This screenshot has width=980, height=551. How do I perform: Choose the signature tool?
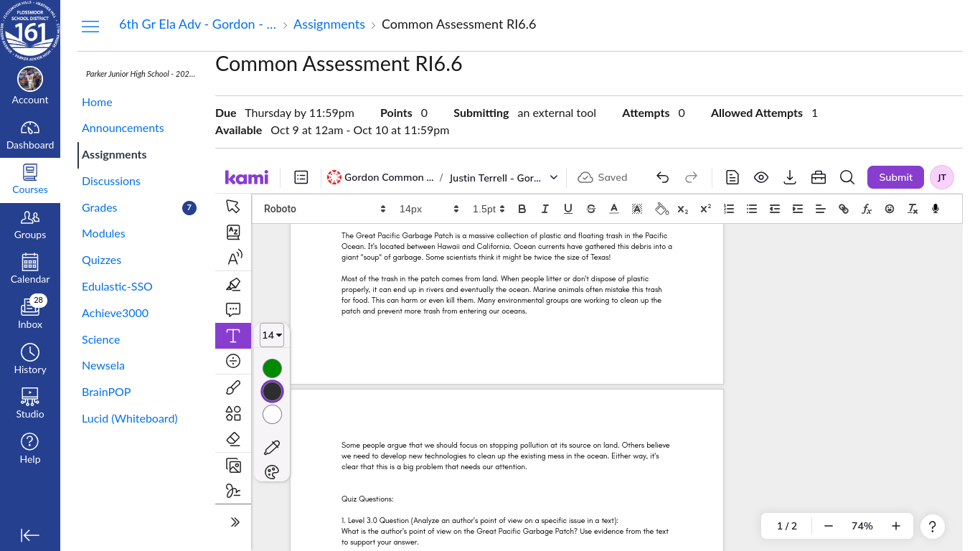233,491
